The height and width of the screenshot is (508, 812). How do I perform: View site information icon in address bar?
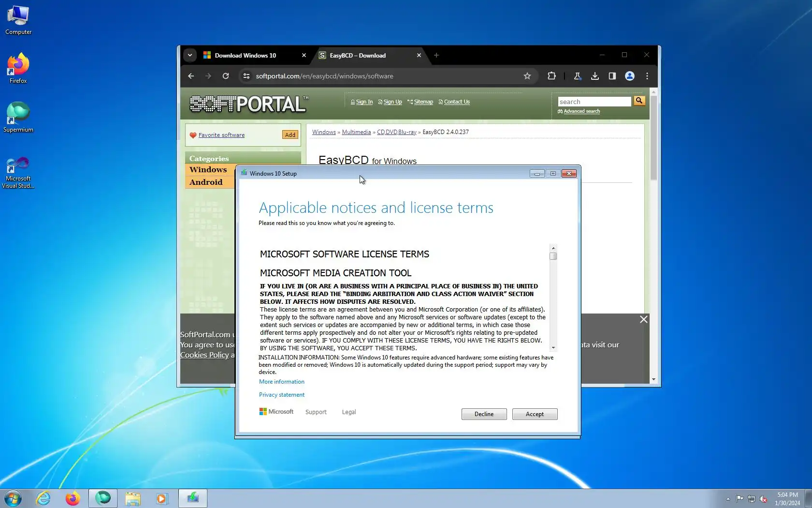click(246, 76)
